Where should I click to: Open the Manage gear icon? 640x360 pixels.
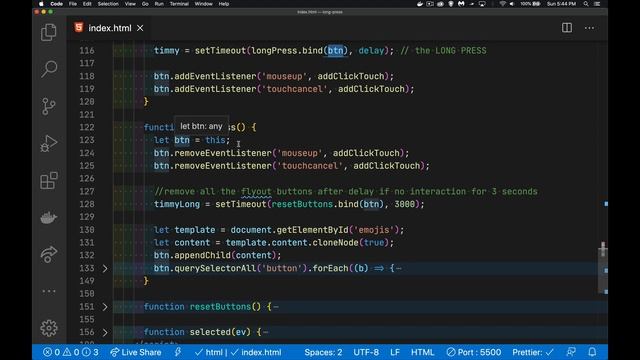[49, 328]
